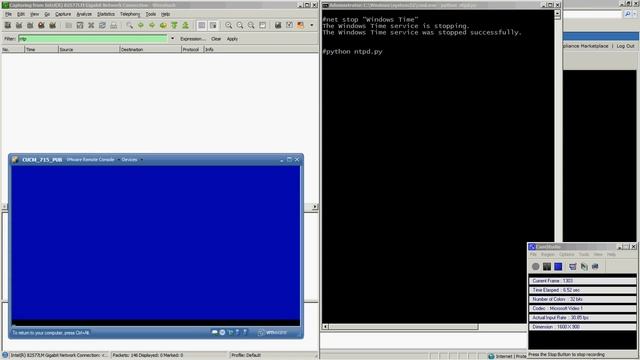Open Wireshark Tools menu
Image resolution: width=640 pixels, height=360 pixels.
coord(151,14)
